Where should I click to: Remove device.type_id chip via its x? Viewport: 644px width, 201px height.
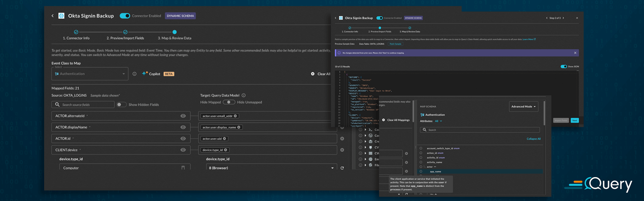[x=226, y=150]
